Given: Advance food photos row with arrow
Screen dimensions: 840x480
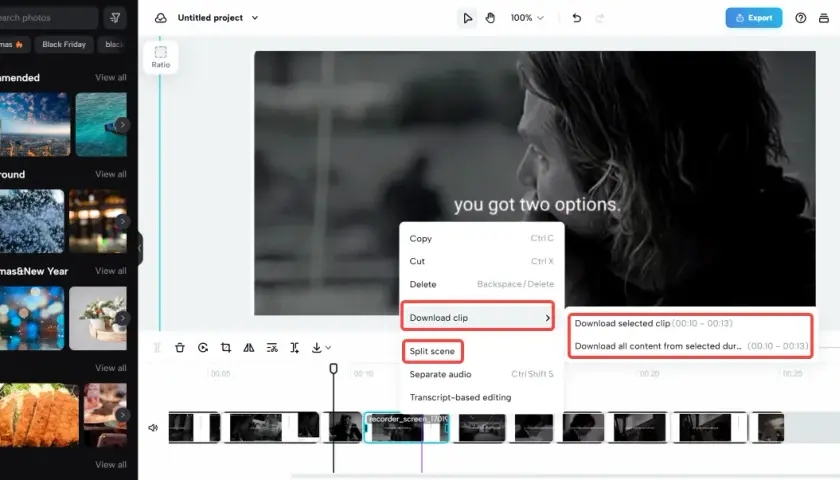Looking at the screenshot, I should tap(122, 415).
